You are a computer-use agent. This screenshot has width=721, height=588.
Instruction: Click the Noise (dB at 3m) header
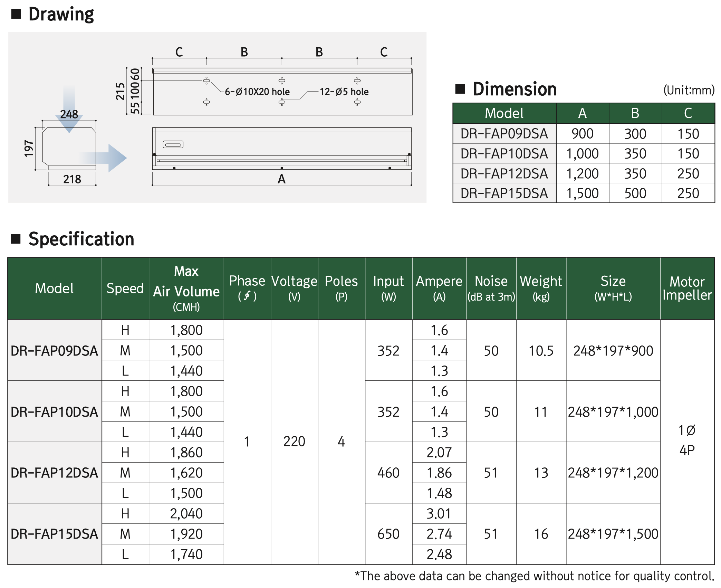pyautogui.click(x=491, y=288)
